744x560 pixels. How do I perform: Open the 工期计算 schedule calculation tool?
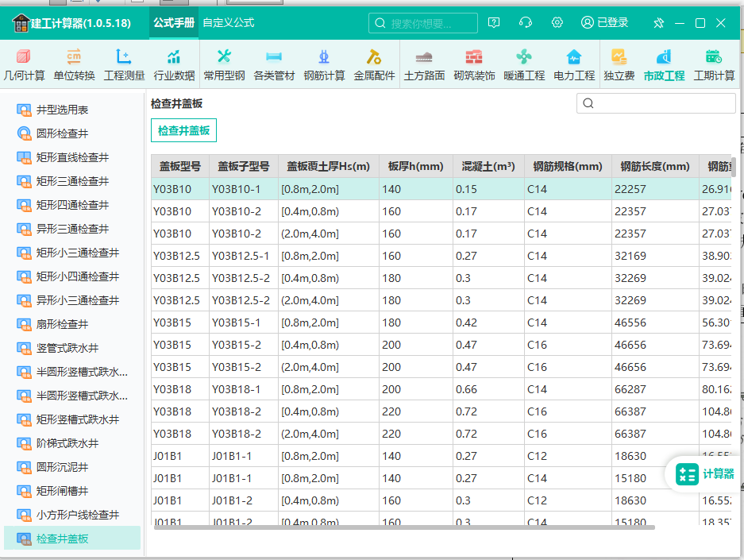[714, 65]
